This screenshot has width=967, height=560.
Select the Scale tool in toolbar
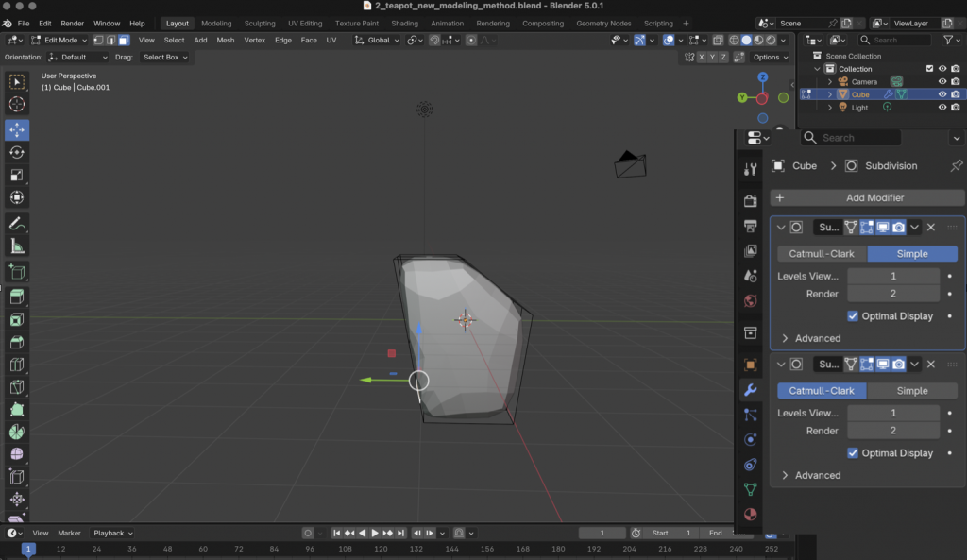(x=17, y=175)
